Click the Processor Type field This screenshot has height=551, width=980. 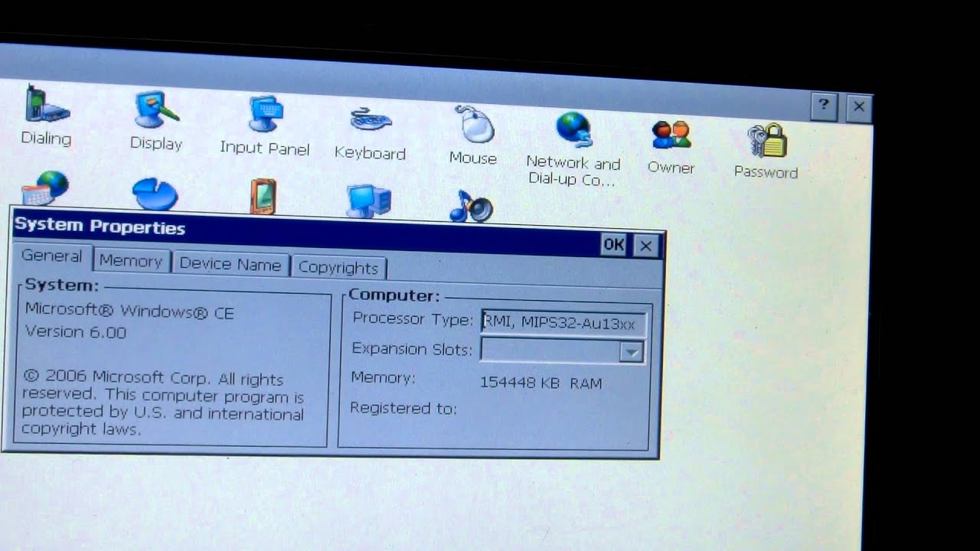(563, 323)
